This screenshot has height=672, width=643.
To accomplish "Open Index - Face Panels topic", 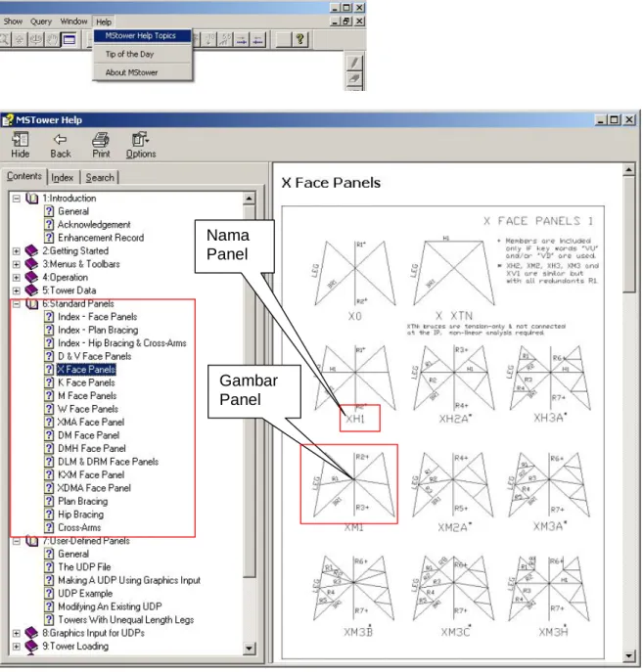I will [98, 317].
